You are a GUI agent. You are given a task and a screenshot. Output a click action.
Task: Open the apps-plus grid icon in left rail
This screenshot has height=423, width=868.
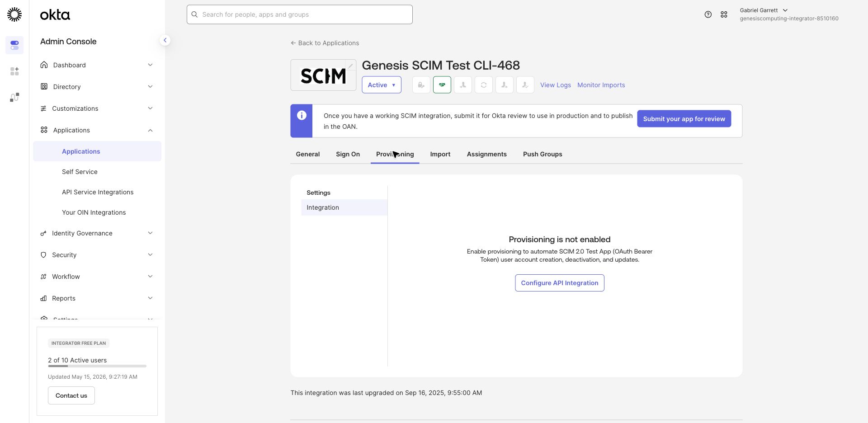tap(14, 71)
